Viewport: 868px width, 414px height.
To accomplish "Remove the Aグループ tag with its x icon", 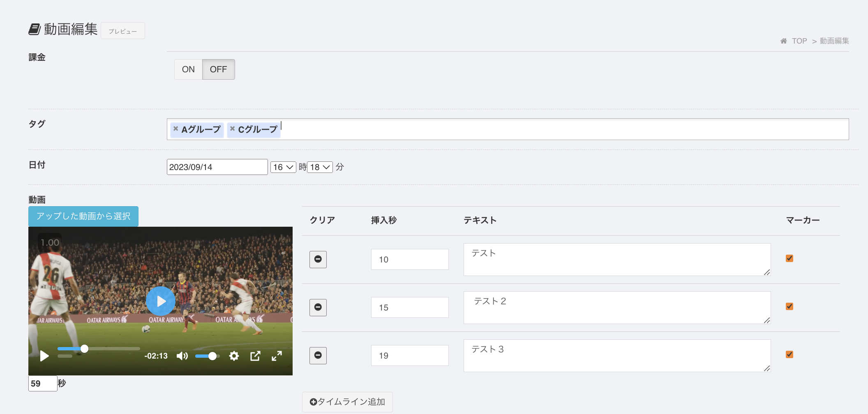I will click(x=175, y=129).
